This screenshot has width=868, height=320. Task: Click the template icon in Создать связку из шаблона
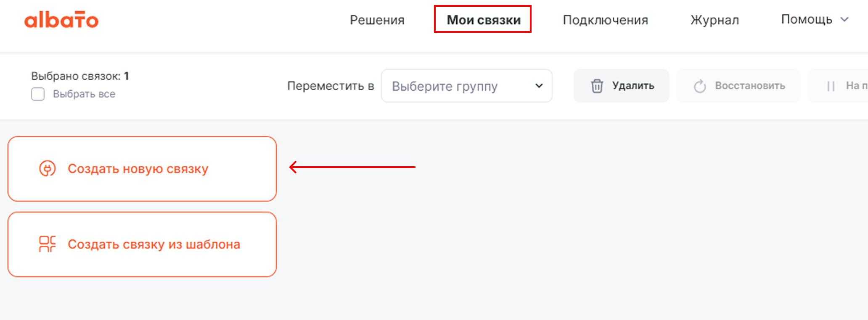(47, 244)
